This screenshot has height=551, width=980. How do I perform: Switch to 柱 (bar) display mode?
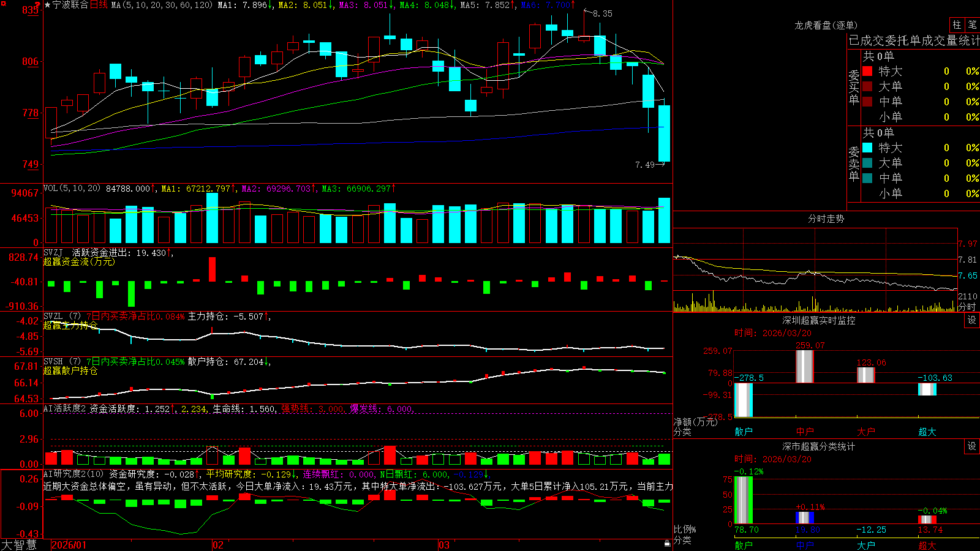(x=957, y=25)
